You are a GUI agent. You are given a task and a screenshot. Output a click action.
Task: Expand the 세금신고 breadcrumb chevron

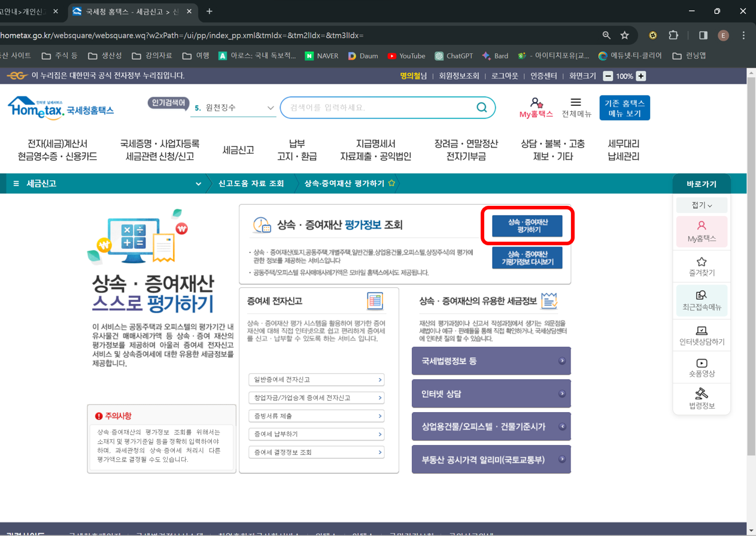click(x=198, y=184)
